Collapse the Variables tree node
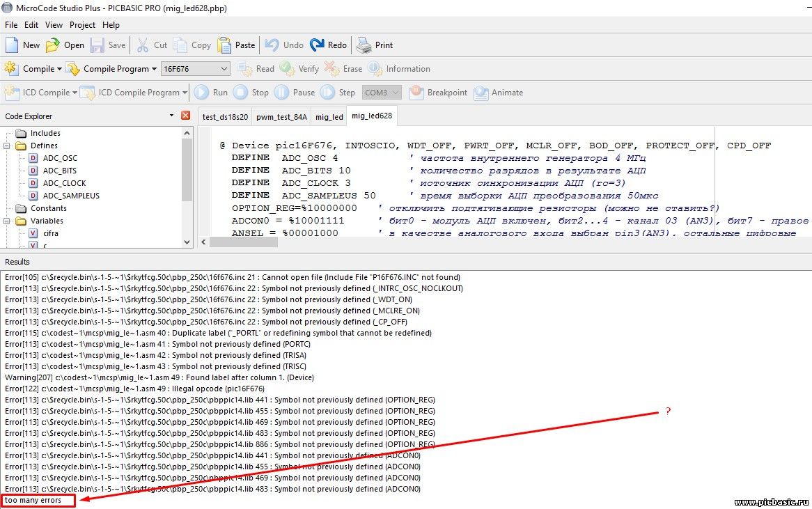This screenshot has width=812, height=509. 7,221
